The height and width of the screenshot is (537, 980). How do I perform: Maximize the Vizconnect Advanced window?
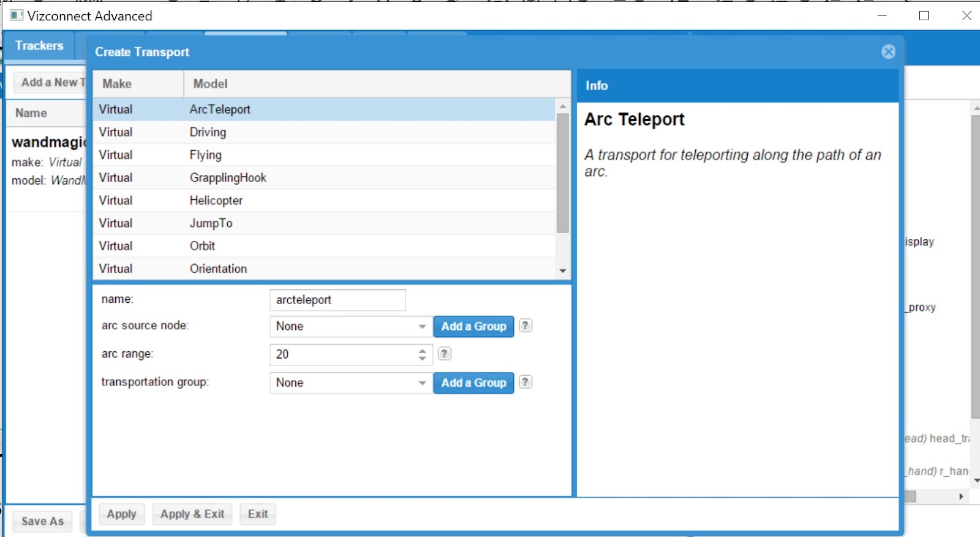click(924, 15)
